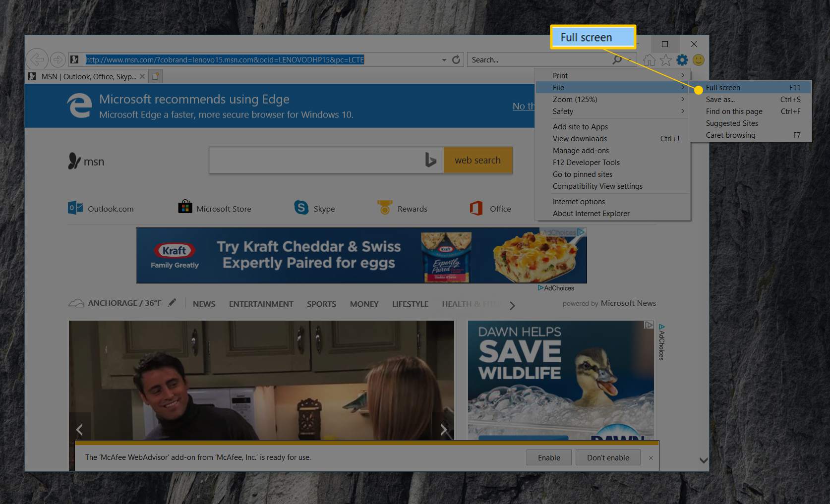The width and height of the screenshot is (830, 504).
Task: Click the search magnifier icon
Action: [617, 60]
